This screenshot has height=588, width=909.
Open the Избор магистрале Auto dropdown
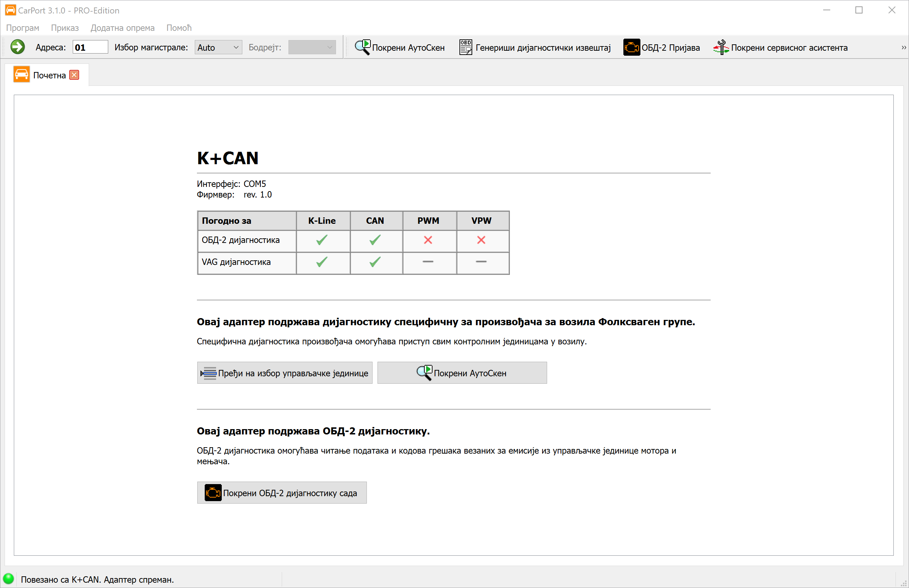(x=218, y=48)
